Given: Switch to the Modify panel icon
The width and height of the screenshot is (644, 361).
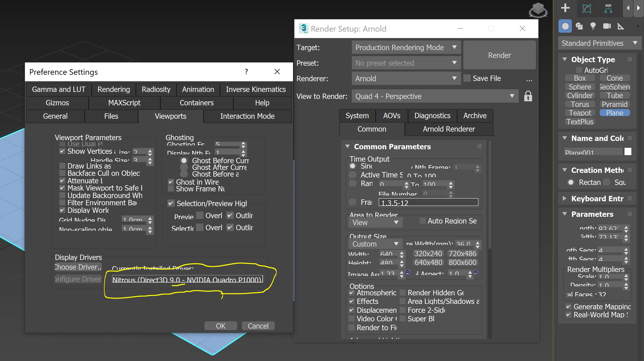Looking at the screenshot, I should (x=587, y=8).
